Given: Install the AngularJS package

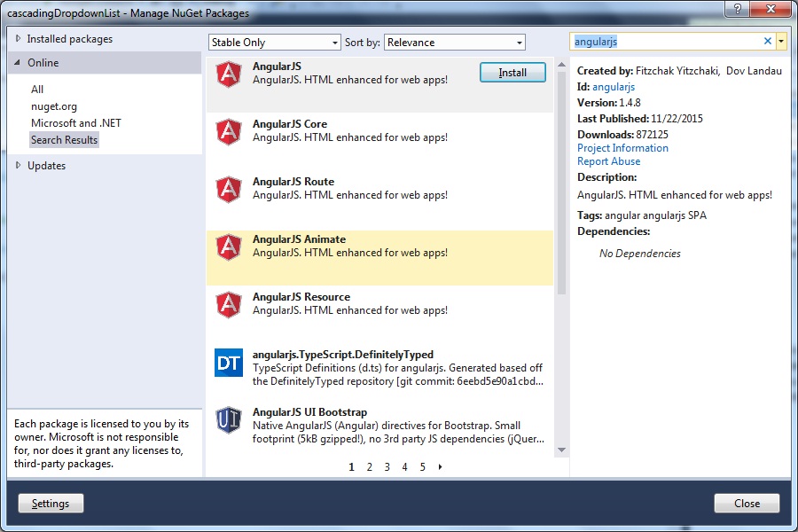Looking at the screenshot, I should click(x=512, y=73).
